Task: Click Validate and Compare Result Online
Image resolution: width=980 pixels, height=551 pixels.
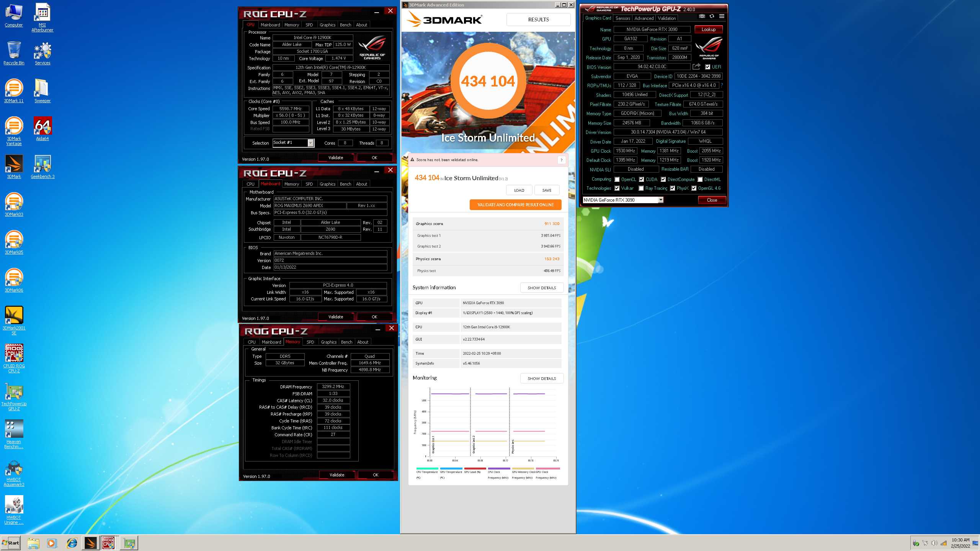Action: 515,205
